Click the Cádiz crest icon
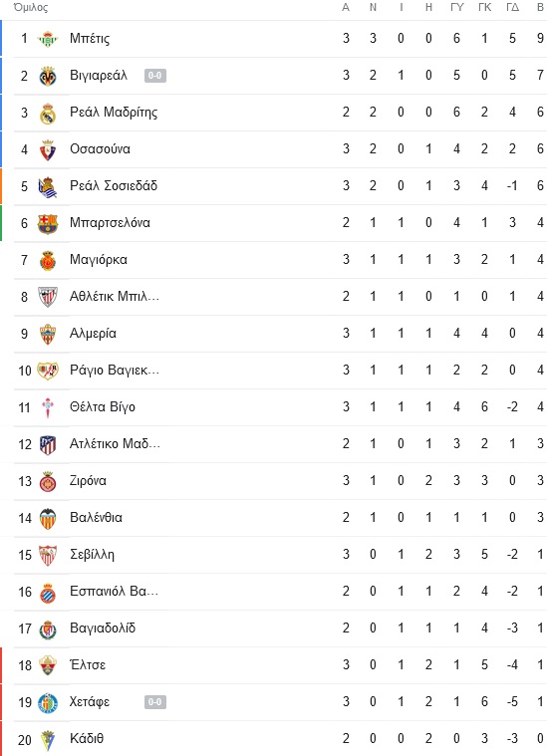This screenshot has height=756, width=547. tap(47, 740)
